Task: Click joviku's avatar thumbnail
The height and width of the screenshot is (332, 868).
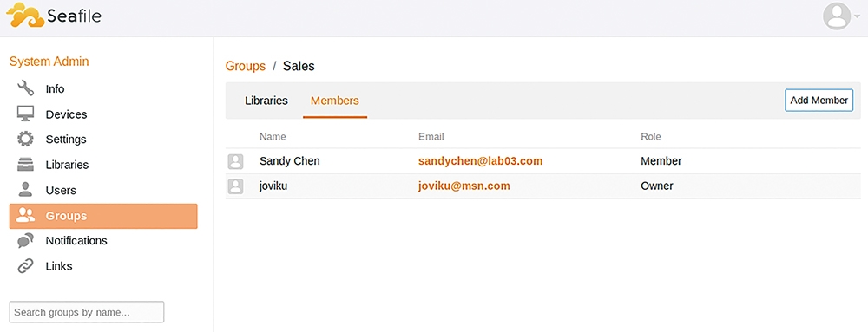Action: tap(236, 186)
